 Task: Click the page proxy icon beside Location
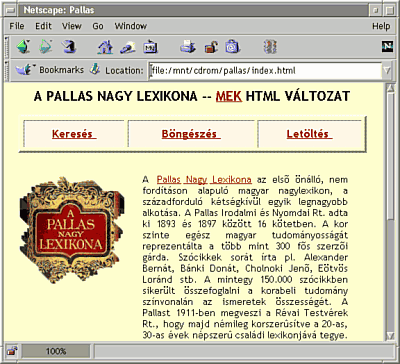point(96,69)
